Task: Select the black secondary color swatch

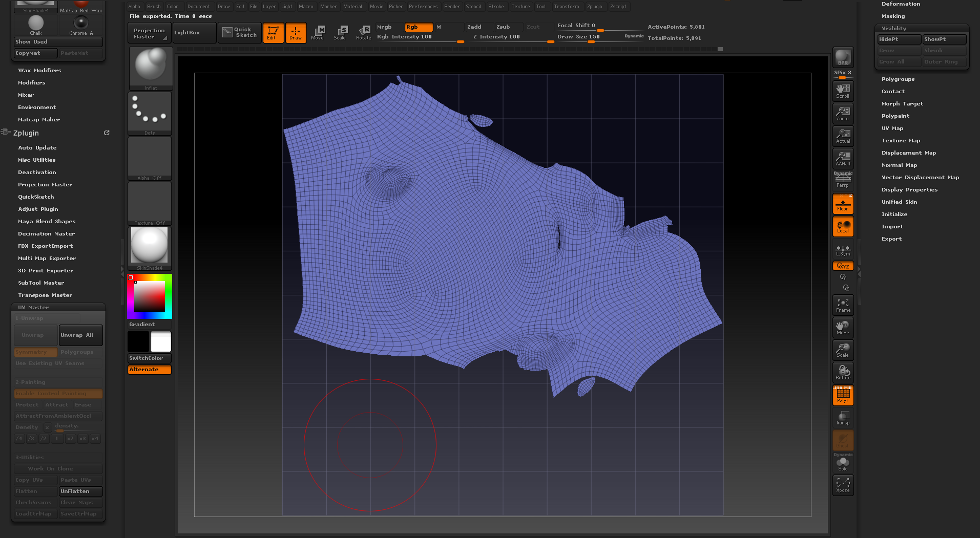Action: coord(138,341)
